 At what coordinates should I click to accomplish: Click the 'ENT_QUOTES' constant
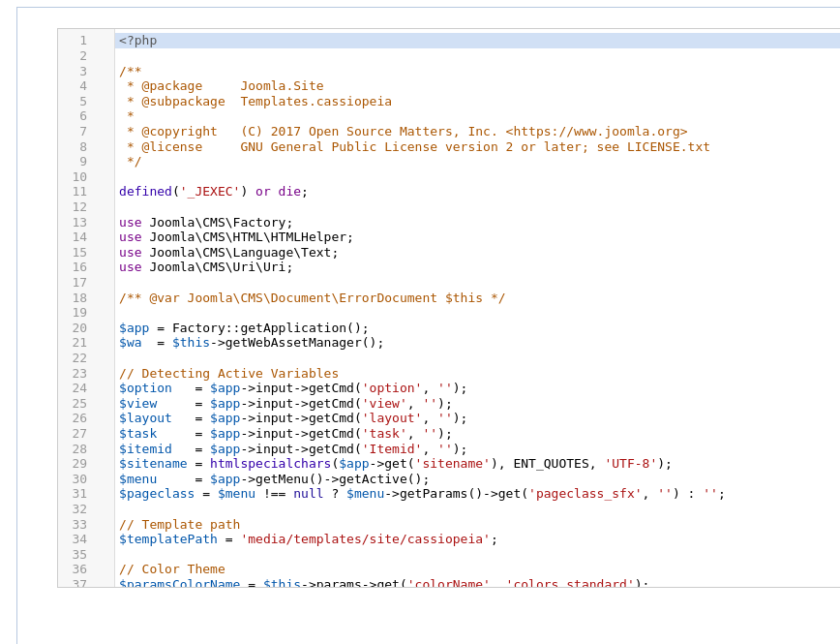tap(552, 464)
